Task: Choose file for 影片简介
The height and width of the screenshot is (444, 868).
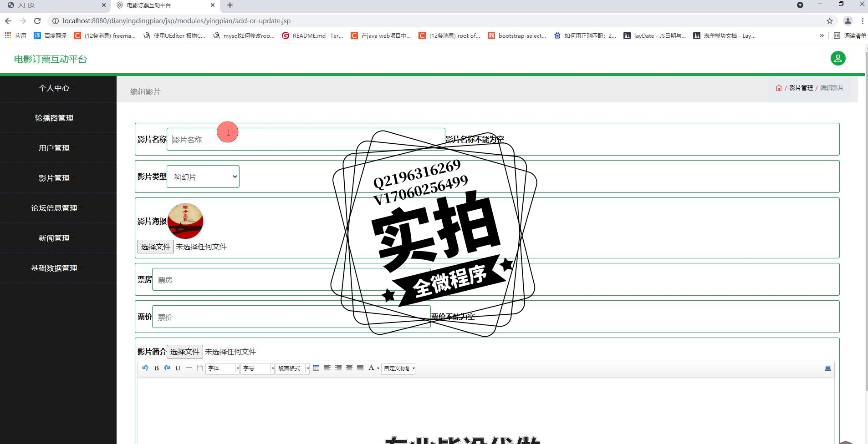Action: (185, 352)
